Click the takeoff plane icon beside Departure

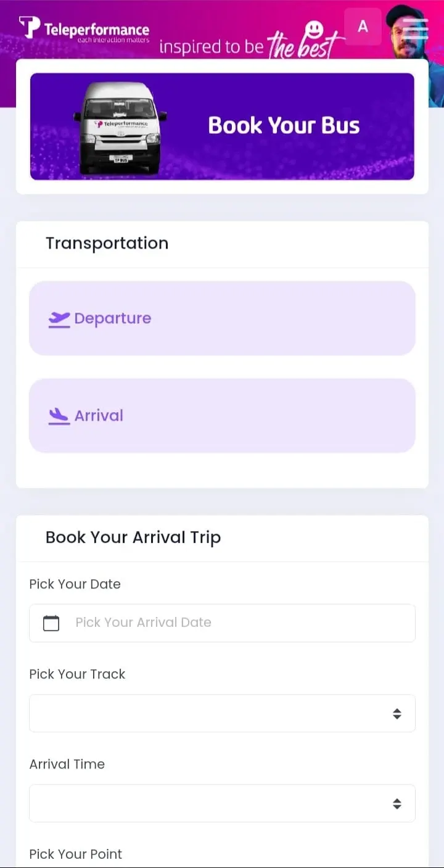(59, 319)
